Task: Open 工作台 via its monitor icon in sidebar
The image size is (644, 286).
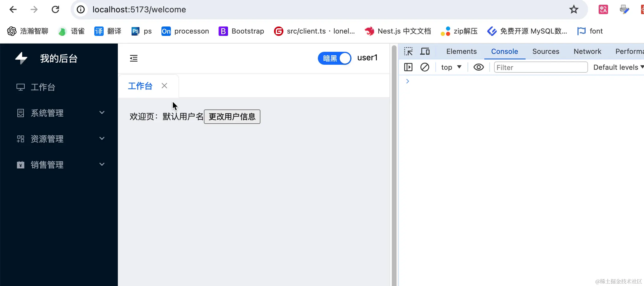Action: point(20,87)
